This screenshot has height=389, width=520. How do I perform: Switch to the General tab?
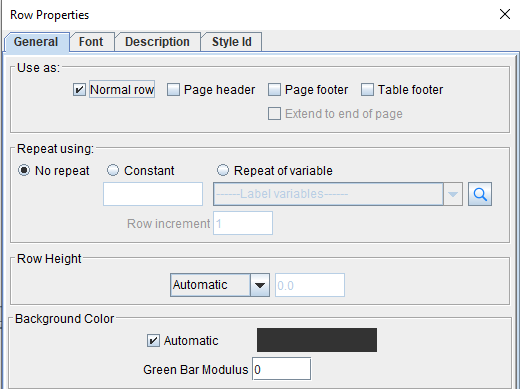pos(36,42)
